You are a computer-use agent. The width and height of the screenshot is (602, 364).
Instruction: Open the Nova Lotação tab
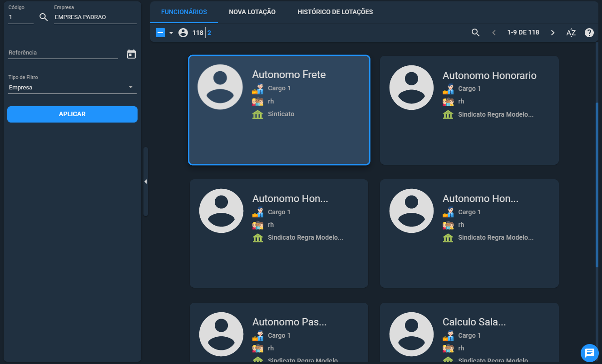(252, 12)
